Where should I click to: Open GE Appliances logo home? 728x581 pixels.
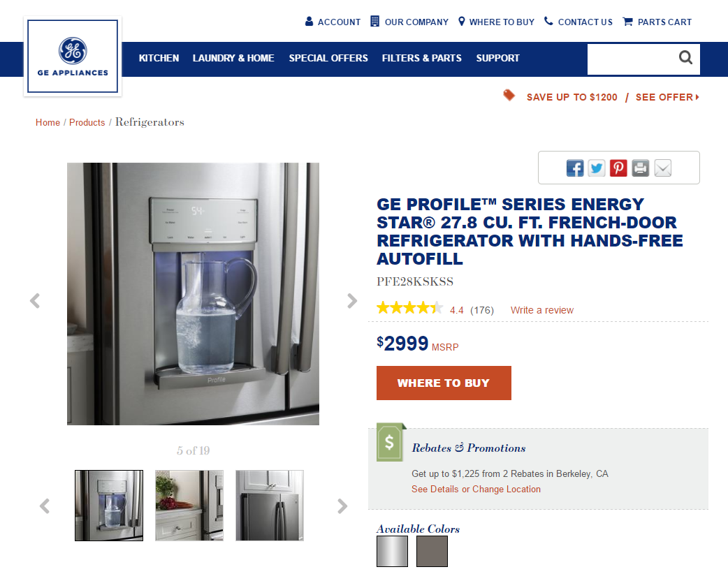coord(73,56)
